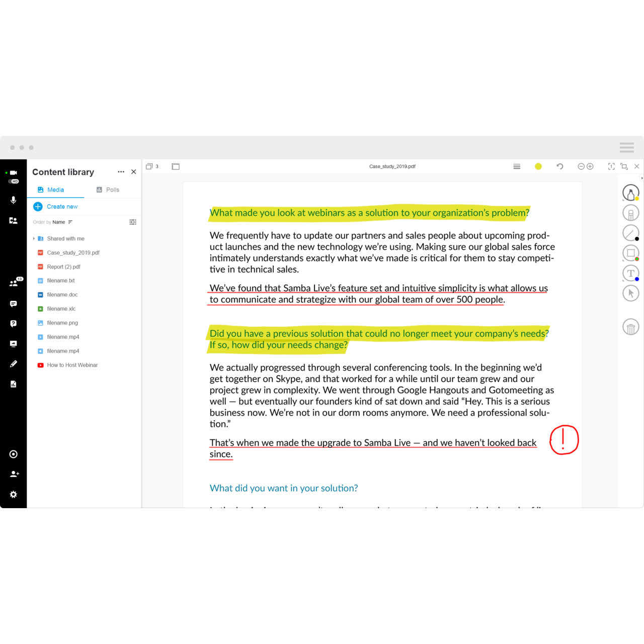644x644 pixels.
Task: Open Content library more options menu
Action: [x=121, y=172]
